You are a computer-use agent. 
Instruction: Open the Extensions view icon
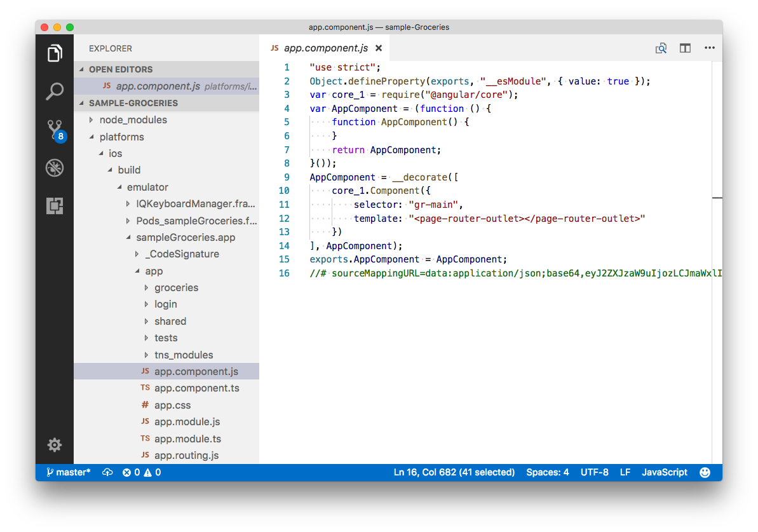coord(55,206)
